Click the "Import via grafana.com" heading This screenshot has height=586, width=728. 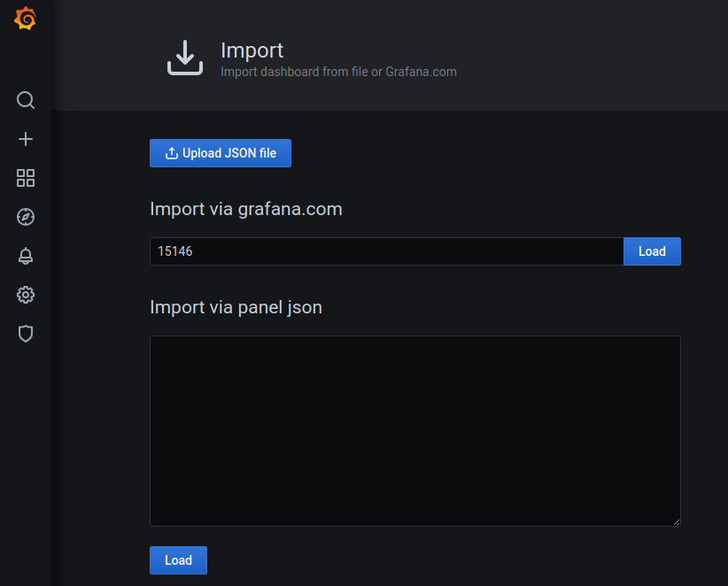[246, 209]
